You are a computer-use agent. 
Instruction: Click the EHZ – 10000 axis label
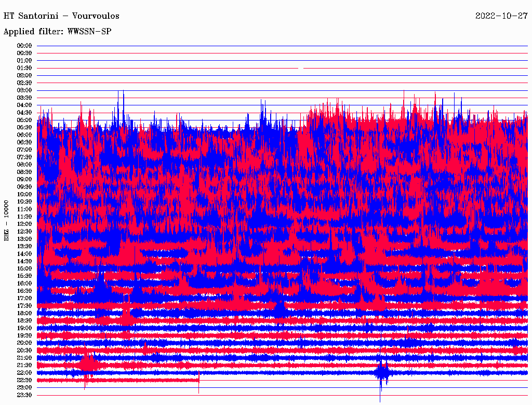7,220
